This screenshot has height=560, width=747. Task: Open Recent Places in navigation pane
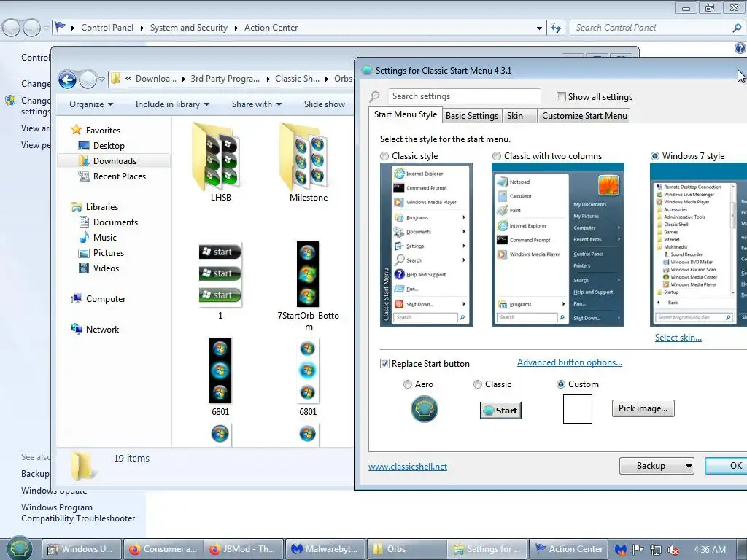[119, 176]
